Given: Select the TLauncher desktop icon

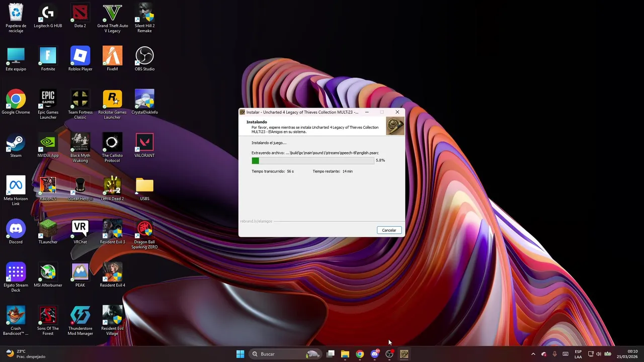Looking at the screenshot, I should [48, 232].
